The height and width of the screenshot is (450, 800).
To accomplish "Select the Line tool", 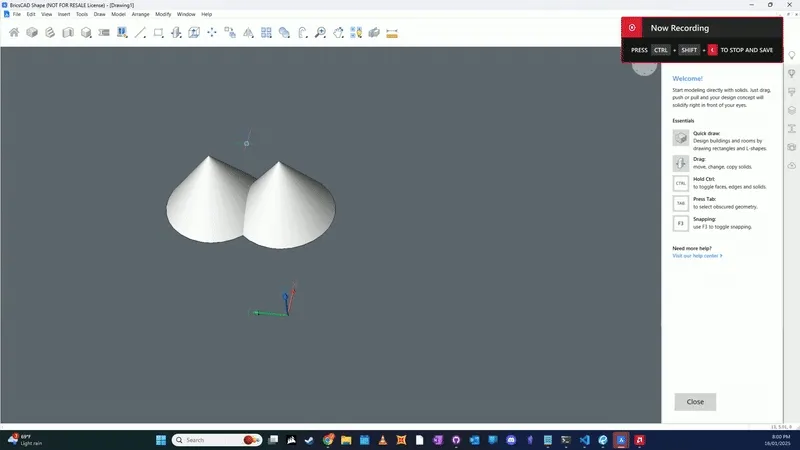I will pyautogui.click(x=140, y=33).
